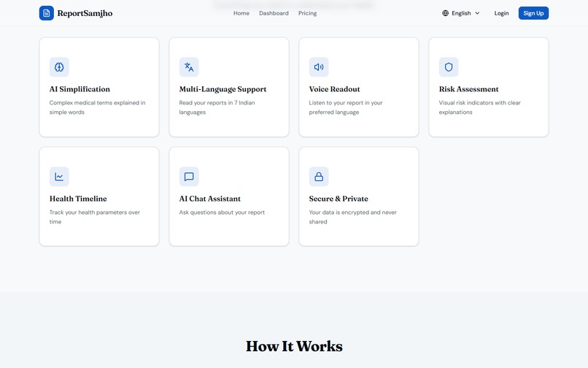
Task: Click the globe icon beside English
Action: click(x=445, y=13)
